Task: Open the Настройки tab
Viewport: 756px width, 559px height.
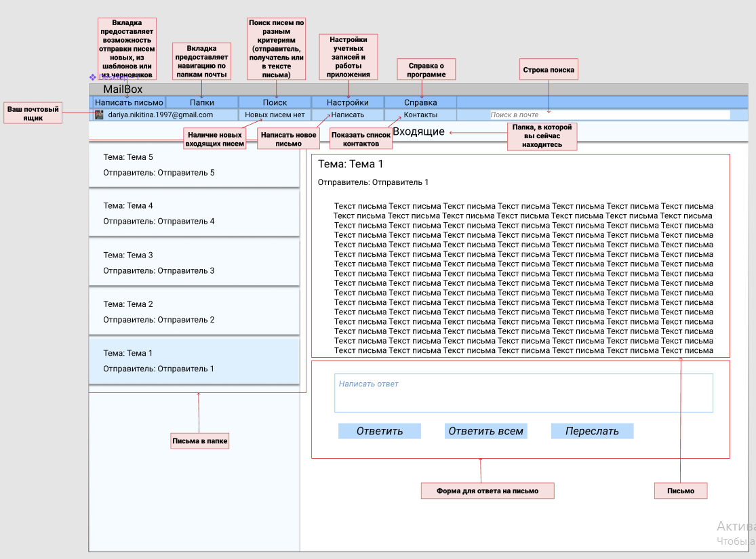Action: click(348, 102)
